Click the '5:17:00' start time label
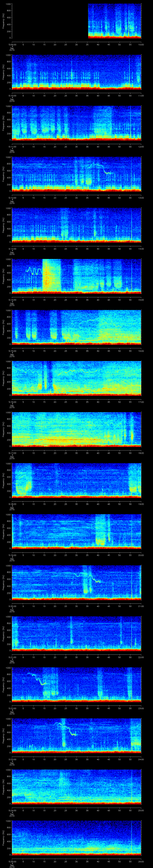 click(12, 453)
